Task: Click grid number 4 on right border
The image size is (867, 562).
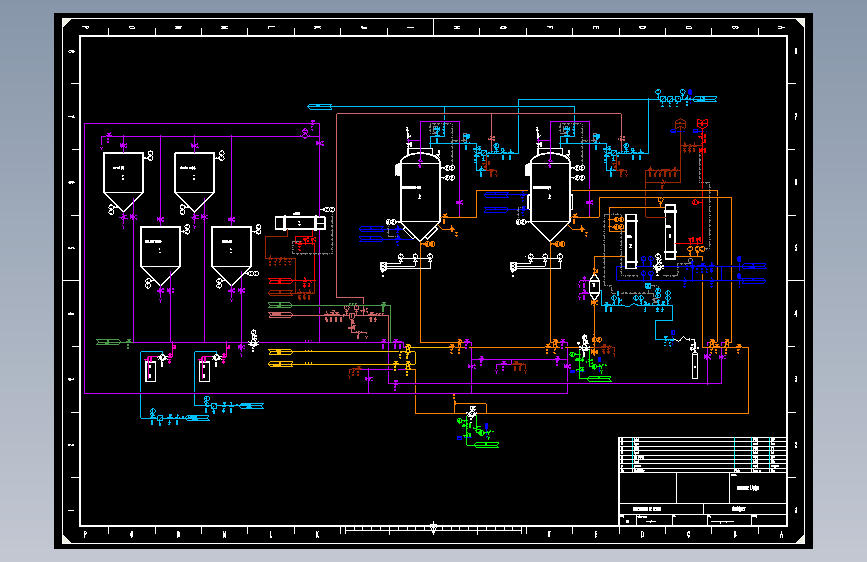Action: (796, 314)
